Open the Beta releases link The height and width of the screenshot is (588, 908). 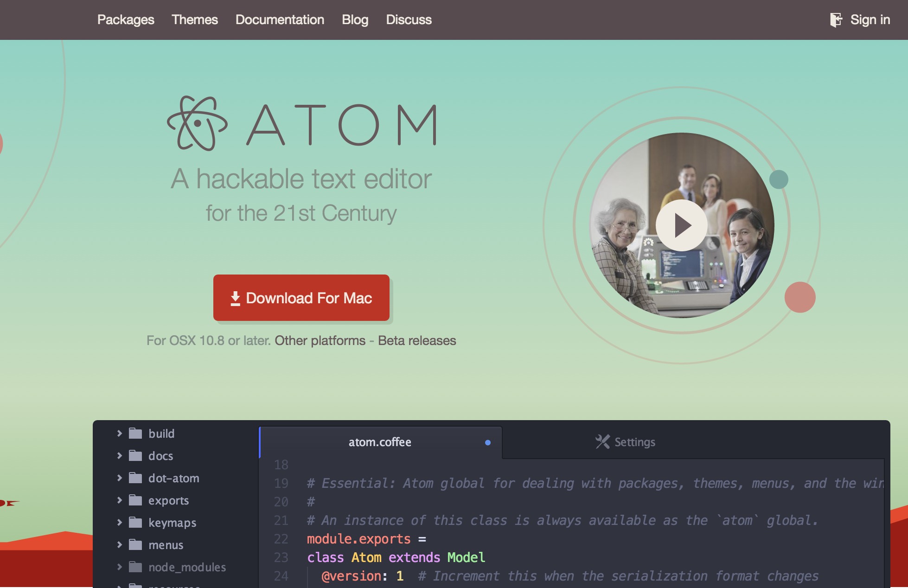tap(416, 340)
